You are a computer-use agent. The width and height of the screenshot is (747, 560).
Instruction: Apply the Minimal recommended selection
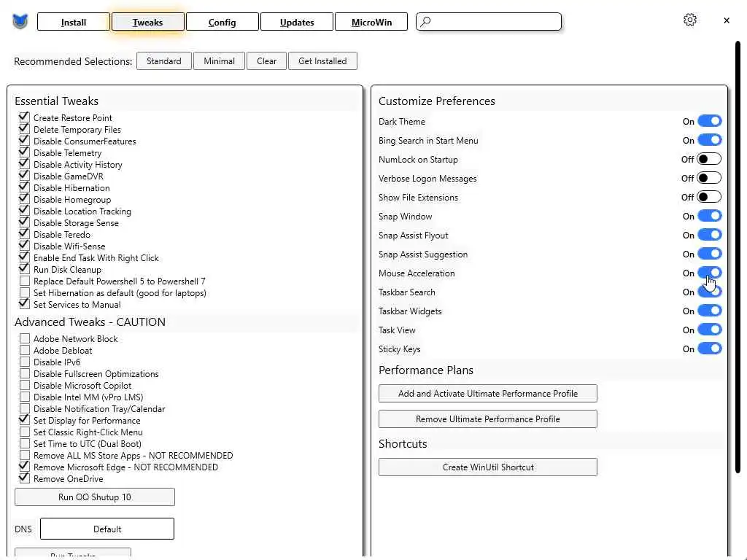(219, 61)
